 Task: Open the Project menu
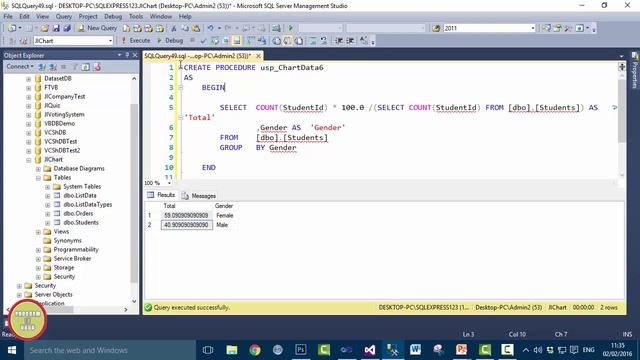pyautogui.click(x=88, y=16)
